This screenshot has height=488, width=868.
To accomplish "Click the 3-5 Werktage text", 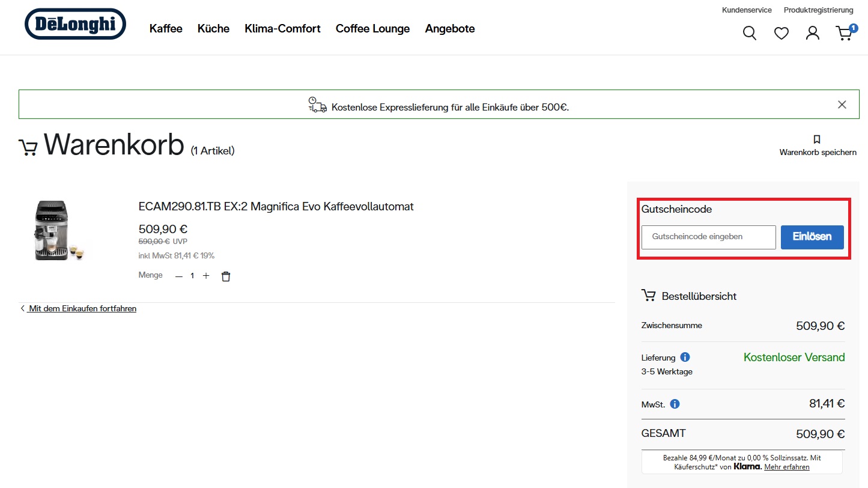I will pyautogui.click(x=667, y=372).
